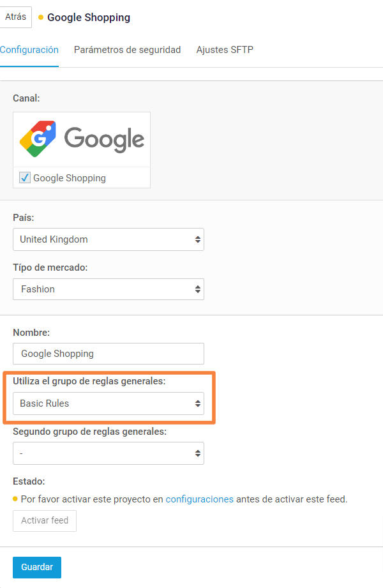Image resolution: width=383 pixels, height=588 pixels.
Task: Select the Configuración tab
Action: coord(29,50)
